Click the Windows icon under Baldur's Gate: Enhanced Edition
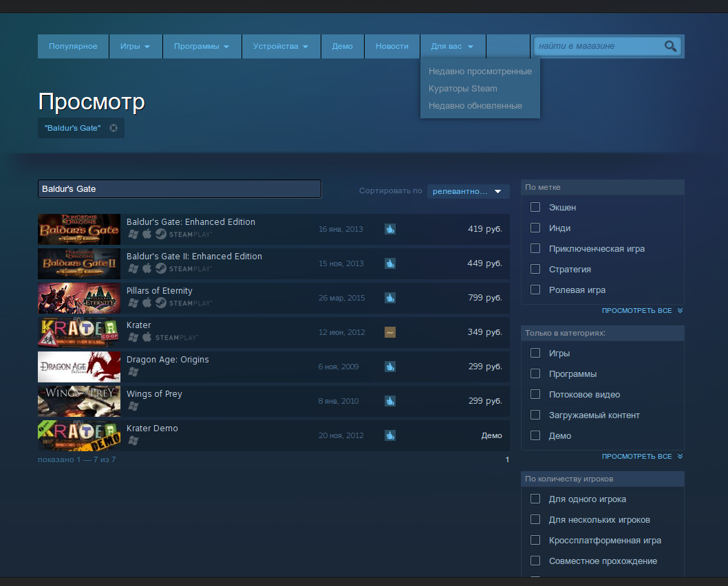Viewport: 728px width, 586px height. coord(133,234)
